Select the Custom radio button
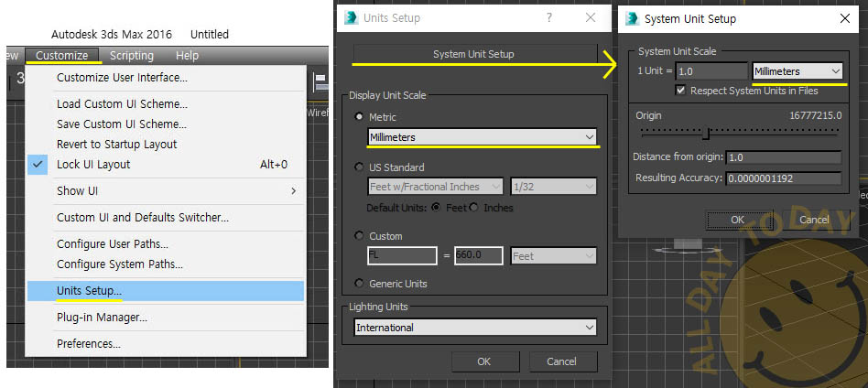Screen dimensions: 868x388 (x=359, y=236)
